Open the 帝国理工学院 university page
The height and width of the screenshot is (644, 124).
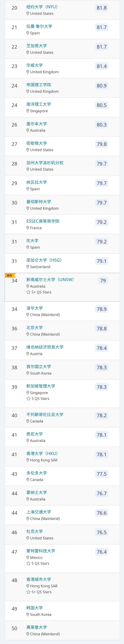tap(39, 85)
